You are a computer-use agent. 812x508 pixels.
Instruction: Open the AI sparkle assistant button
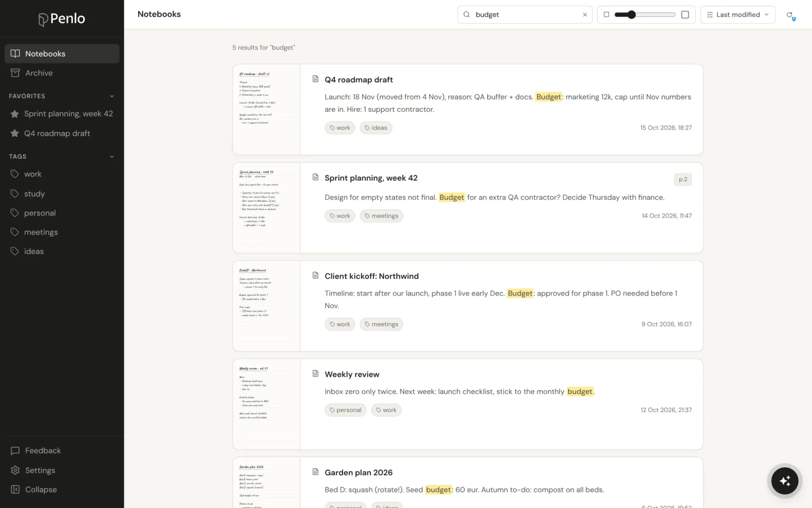coord(785,481)
